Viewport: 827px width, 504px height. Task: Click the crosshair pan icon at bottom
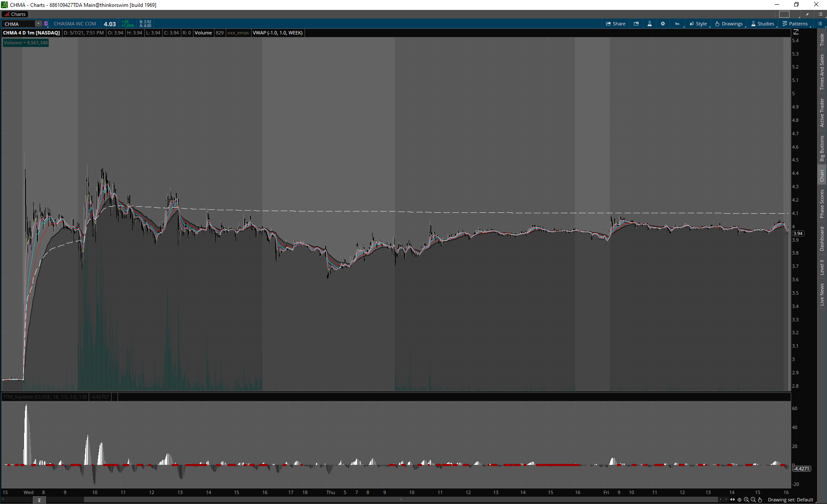coord(740,500)
